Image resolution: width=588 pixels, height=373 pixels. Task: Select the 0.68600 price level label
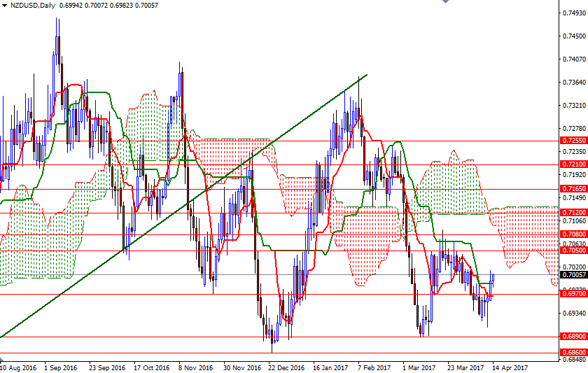tap(573, 353)
